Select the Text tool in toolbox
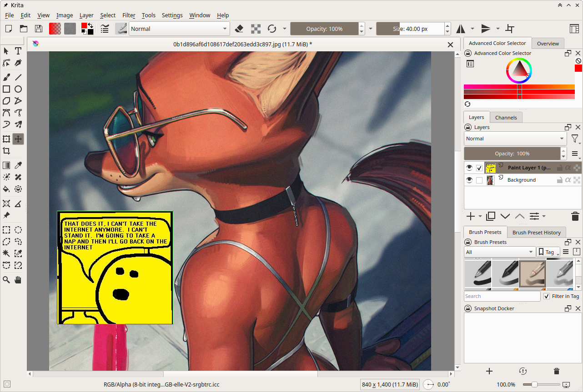This screenshot has height=392, width=583. [x=18, y=51]
